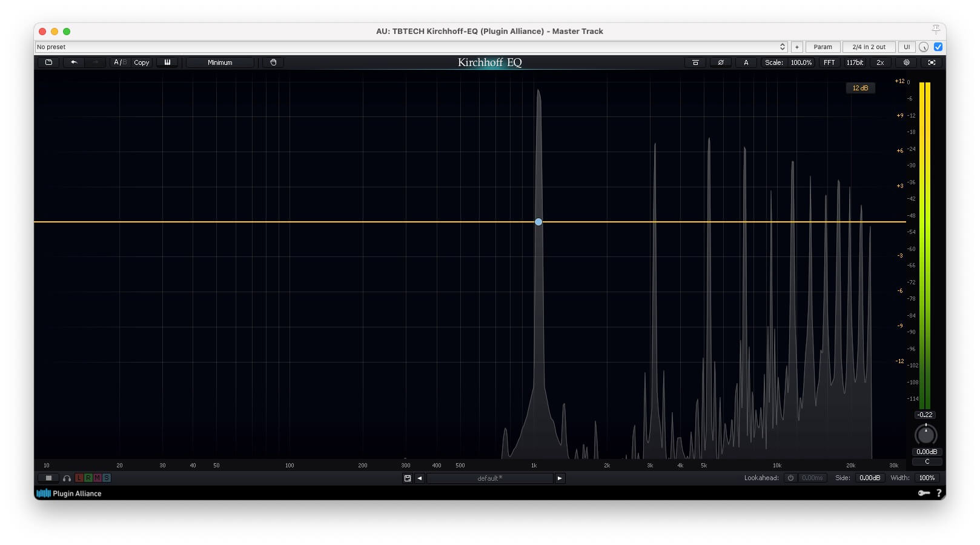980x545 pixels.
Task: Open the FFT analyzer menu
Action: (829, 62)
